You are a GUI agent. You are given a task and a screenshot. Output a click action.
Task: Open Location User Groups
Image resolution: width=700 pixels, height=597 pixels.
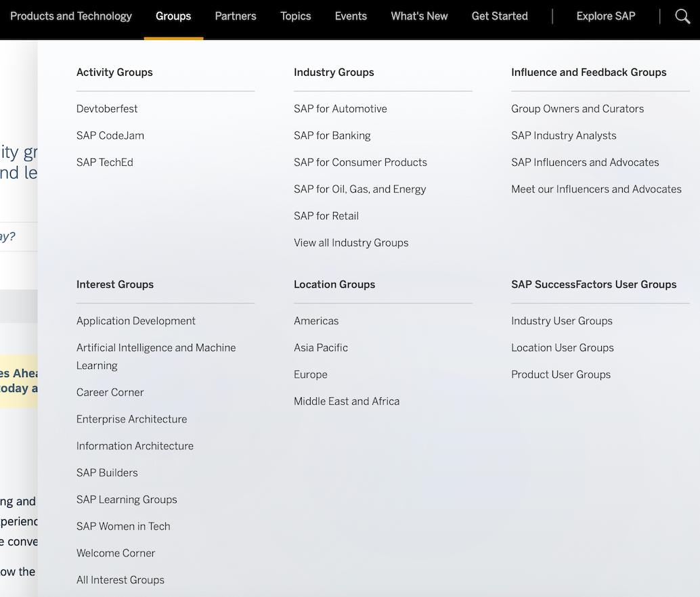[563, 348]
